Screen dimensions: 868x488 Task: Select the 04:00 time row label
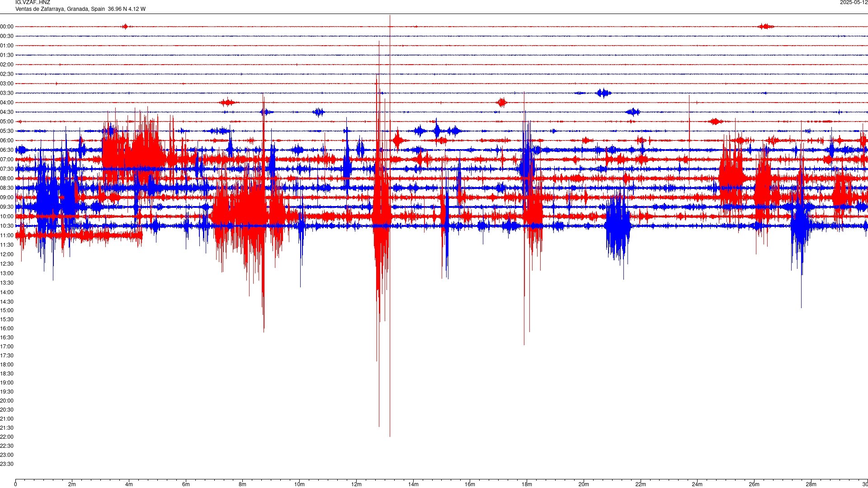pos(7,103)
